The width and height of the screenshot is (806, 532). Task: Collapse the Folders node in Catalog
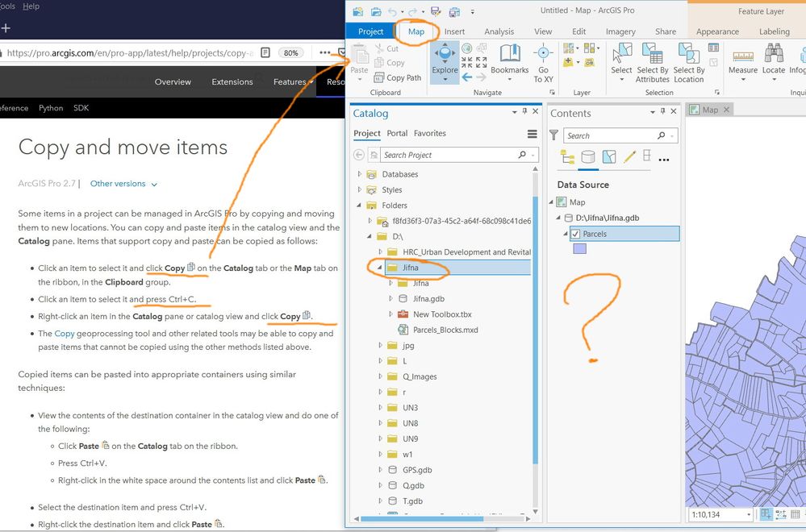coord(359,206)
